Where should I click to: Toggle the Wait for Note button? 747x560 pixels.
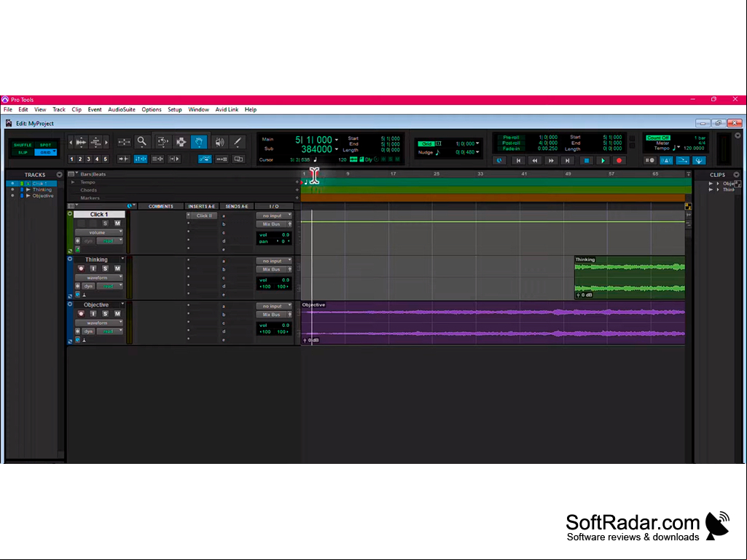click(650, 160)
